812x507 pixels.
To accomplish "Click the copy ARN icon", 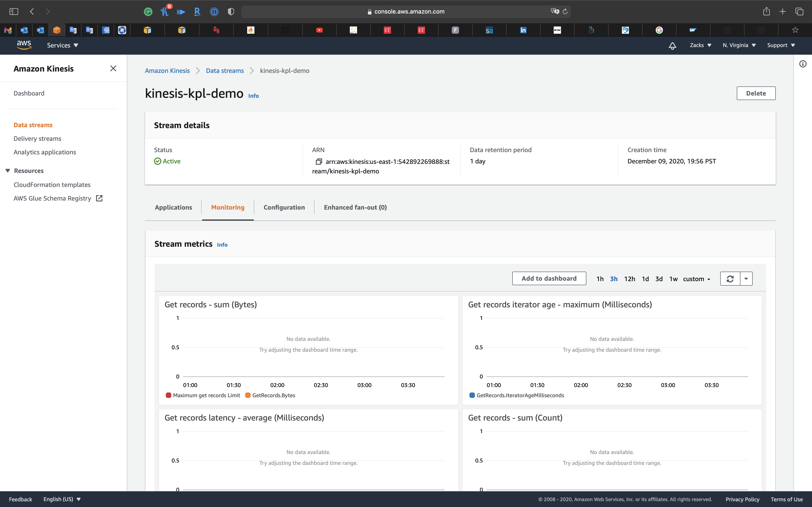I will (318, 162).
